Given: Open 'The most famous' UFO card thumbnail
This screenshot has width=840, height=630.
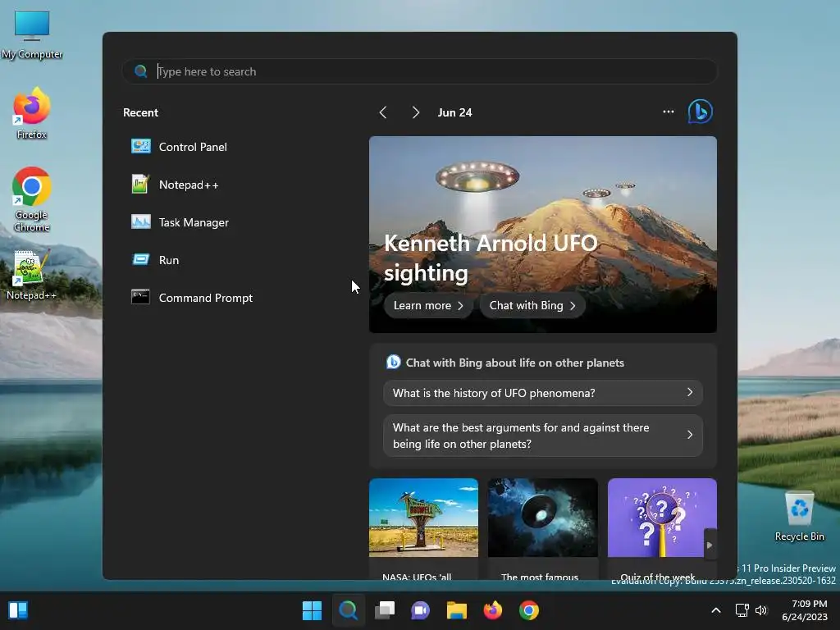Looking at the screenshot, I should [543, 518].
